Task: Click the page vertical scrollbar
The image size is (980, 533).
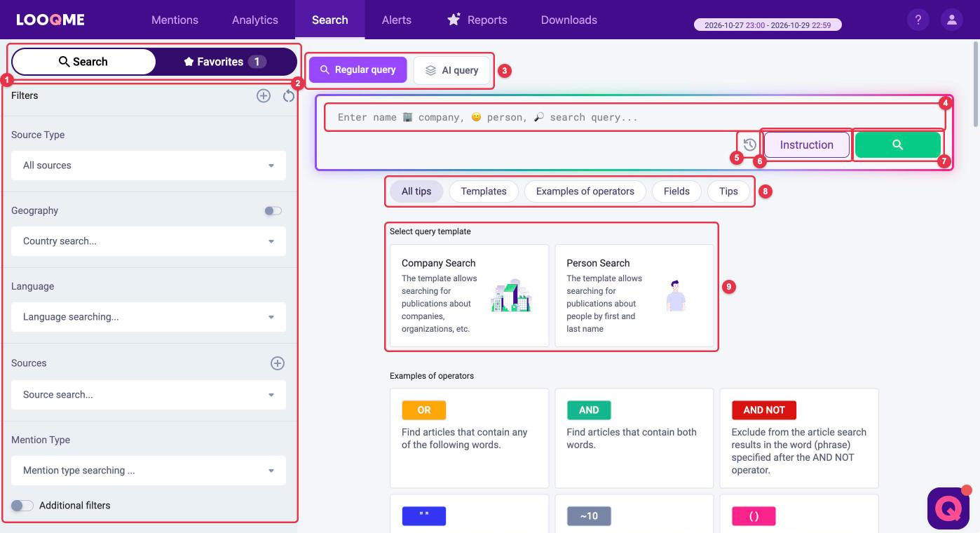Action: (976, 84)
